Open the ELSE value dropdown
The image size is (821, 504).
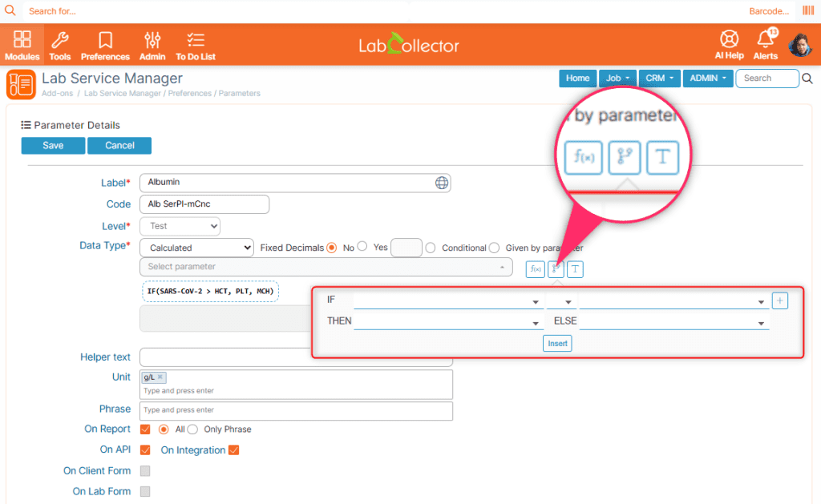[x=673, y=322]
